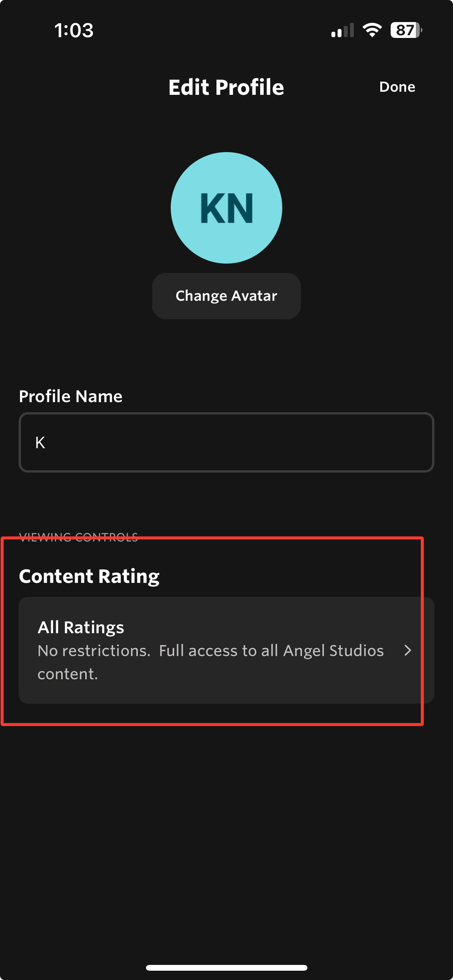Tap the home indicator bar
The height and width of the screenshot is (980, 453).
226,968
